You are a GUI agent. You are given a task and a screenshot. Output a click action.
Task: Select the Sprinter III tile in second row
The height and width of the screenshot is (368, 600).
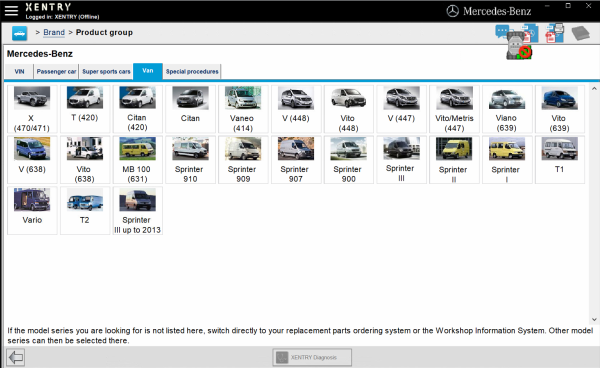(401, 160)
